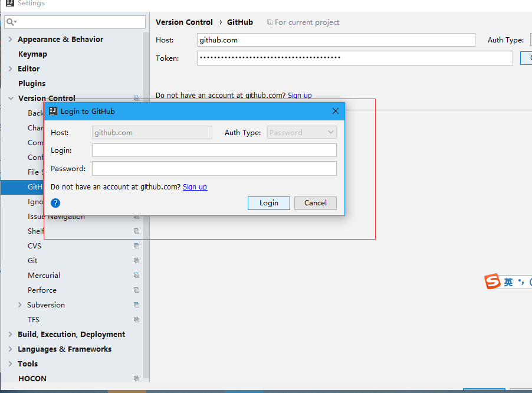This screenshot has width=532, height=393.
Task: Click the project-scope icon beside Shelf
Action: pyautogui.click(x=136, y=231)
